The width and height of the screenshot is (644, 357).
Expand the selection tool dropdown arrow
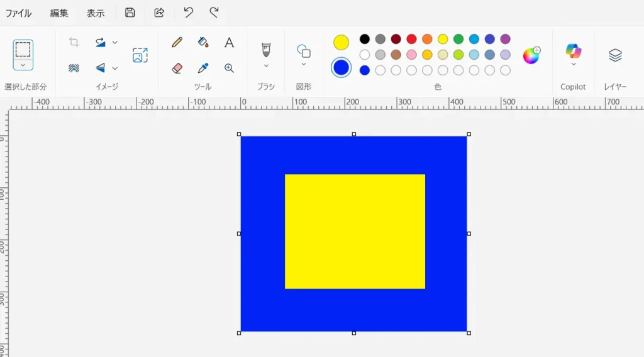point(23,65)
